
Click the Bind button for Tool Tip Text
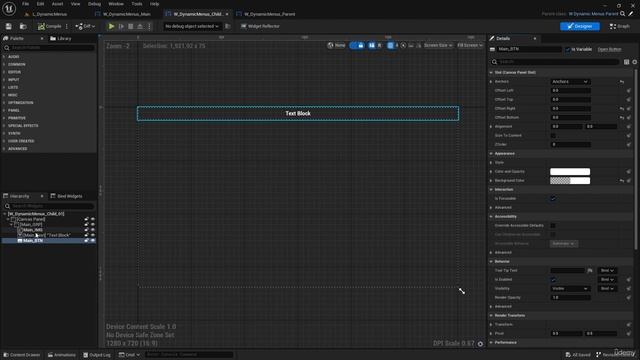pyautogui.click(x=607, y=271)
